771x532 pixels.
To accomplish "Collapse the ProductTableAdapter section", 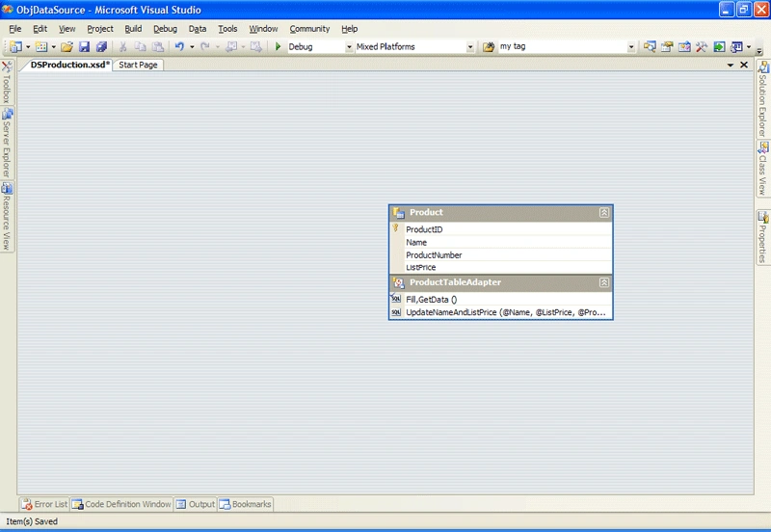I will click(x=604, y=282).
